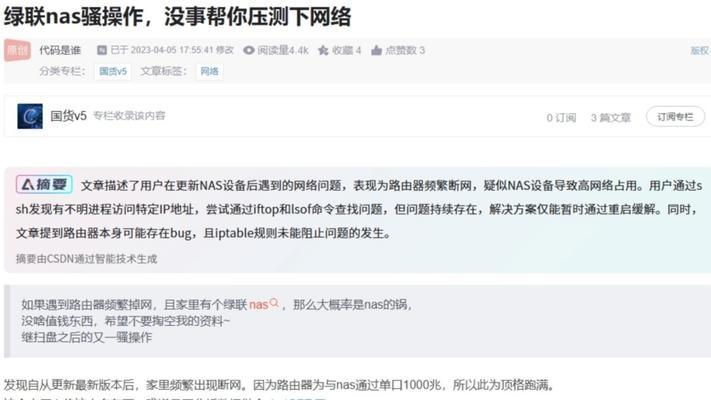Click the text 点赞数 3
Image resolution: width=711 pixels, height=400 pixels.
pyautogui.click(x=405, y=50)
